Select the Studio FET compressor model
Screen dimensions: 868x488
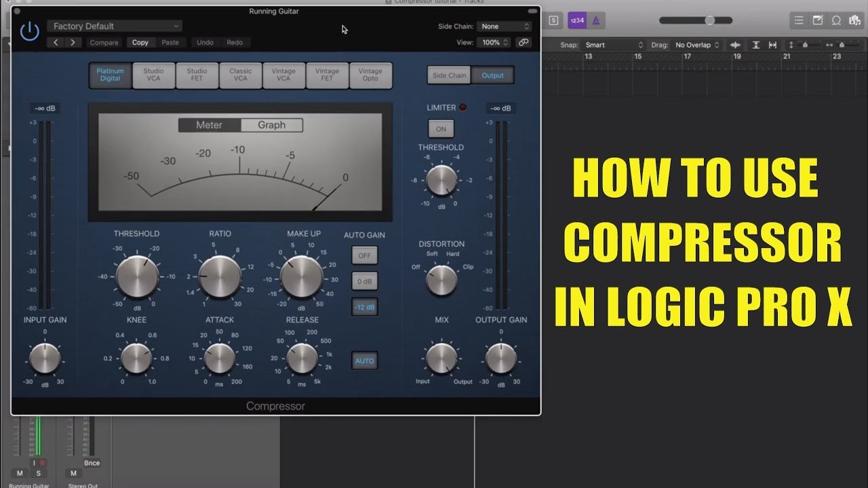(197, 75)
